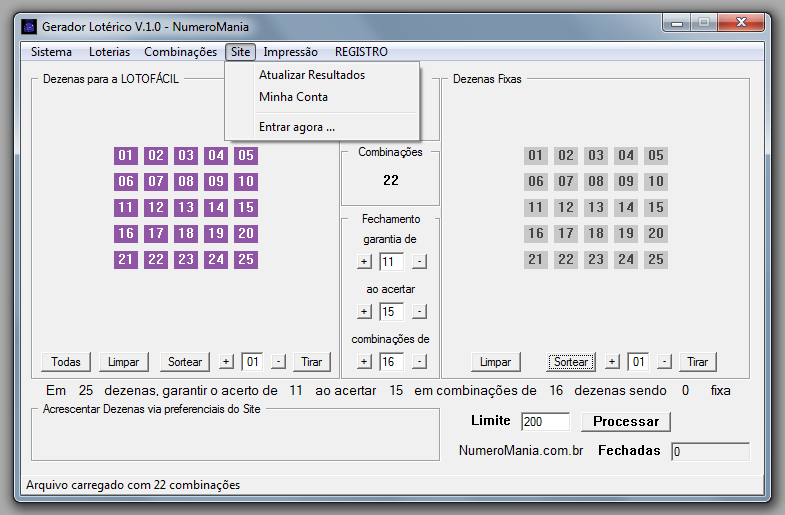785x515 pixels.
Task: Increase Dezenas Fixas draw count with plus
Action: pos(612,361)
